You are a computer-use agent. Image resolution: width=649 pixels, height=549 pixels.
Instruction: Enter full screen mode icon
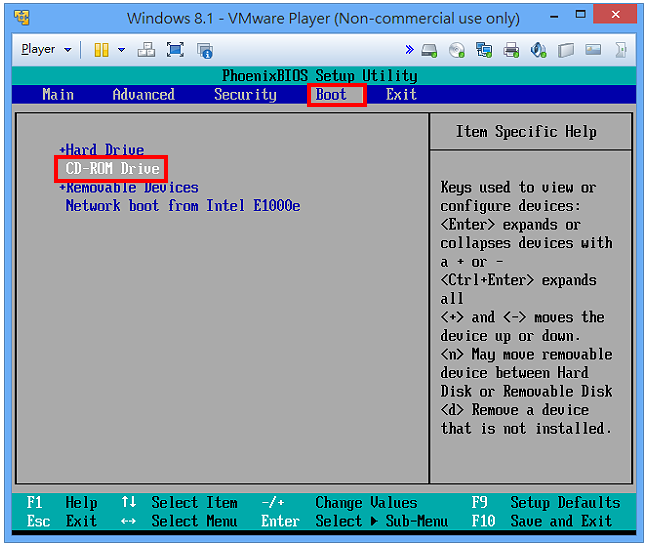click(175, 50)
